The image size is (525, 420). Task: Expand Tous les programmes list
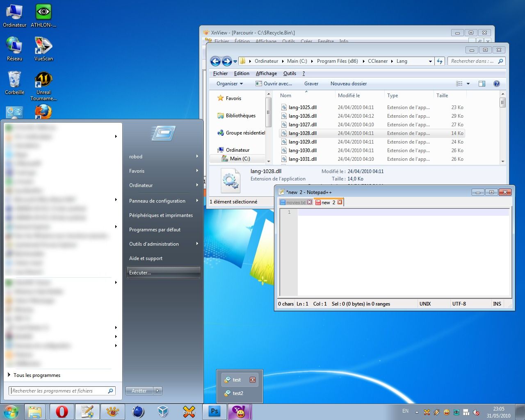tap(37, 375)
